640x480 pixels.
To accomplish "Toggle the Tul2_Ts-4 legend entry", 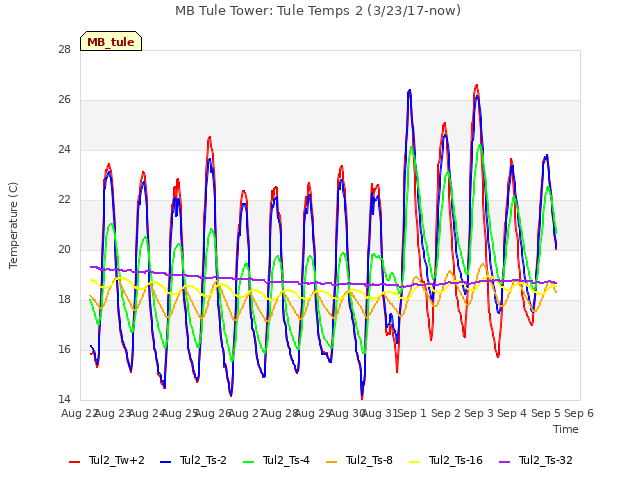I will (x=276, y=460).
